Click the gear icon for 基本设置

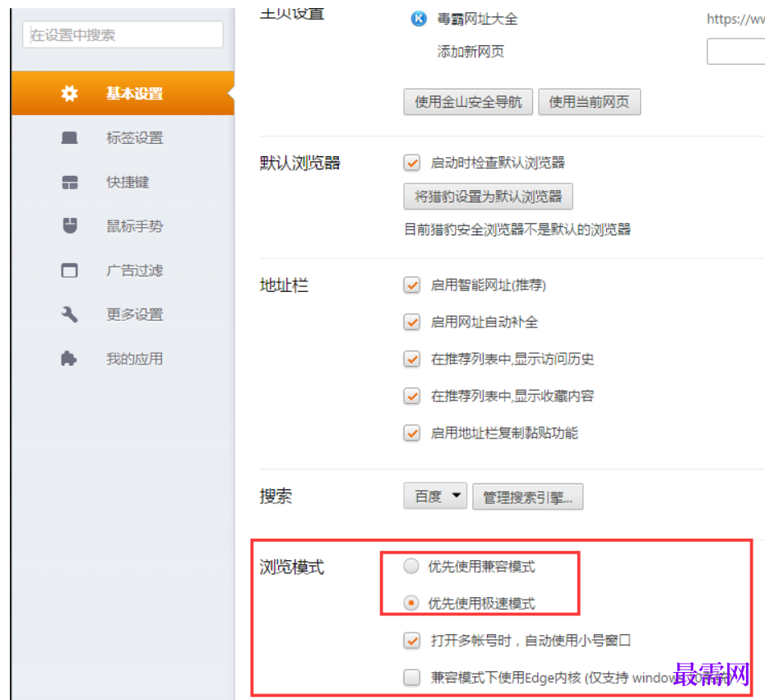click(69, 93)
